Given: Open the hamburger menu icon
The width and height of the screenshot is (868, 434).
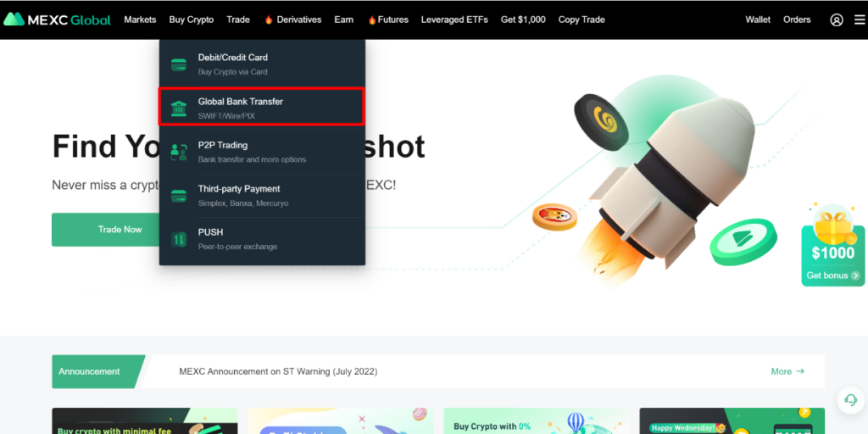Looking at the screenshot, I should tap(860, 20).
